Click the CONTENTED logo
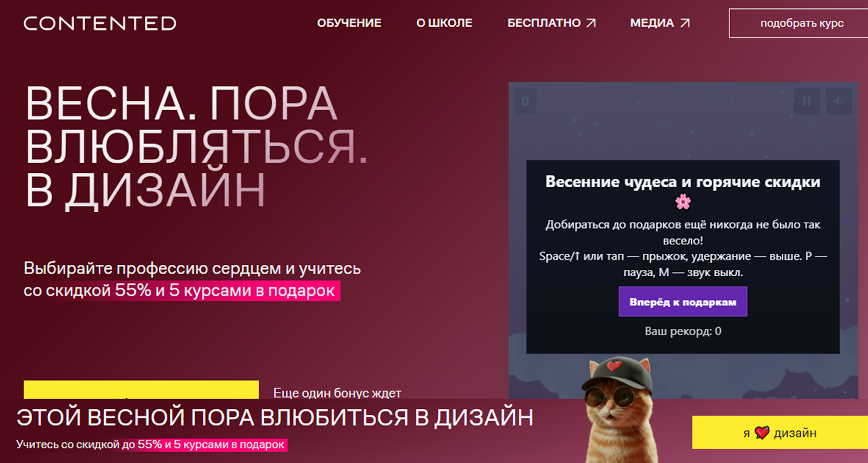 tap(100, 23)
